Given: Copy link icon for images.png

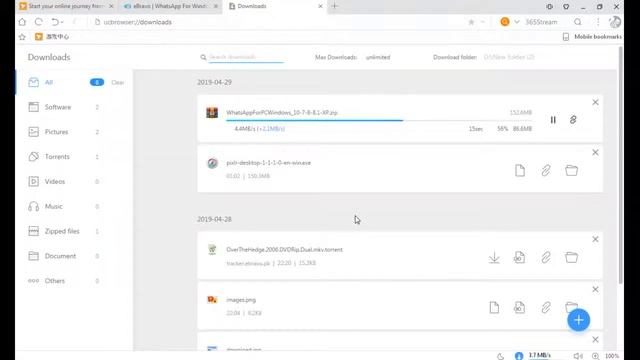Looking at the screenshot, I should point(546,308).
